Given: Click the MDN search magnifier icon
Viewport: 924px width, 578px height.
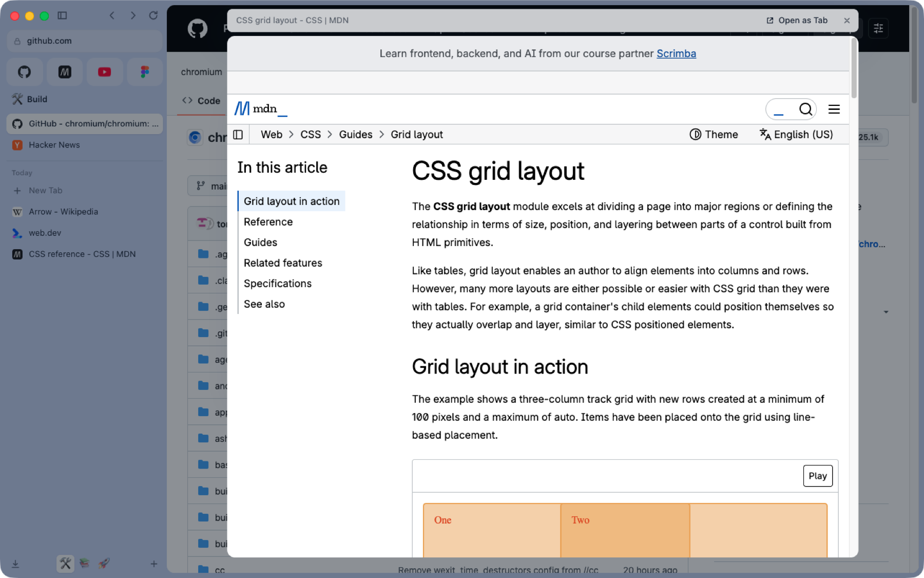Looking at the screenshot, I should (805, 109).
